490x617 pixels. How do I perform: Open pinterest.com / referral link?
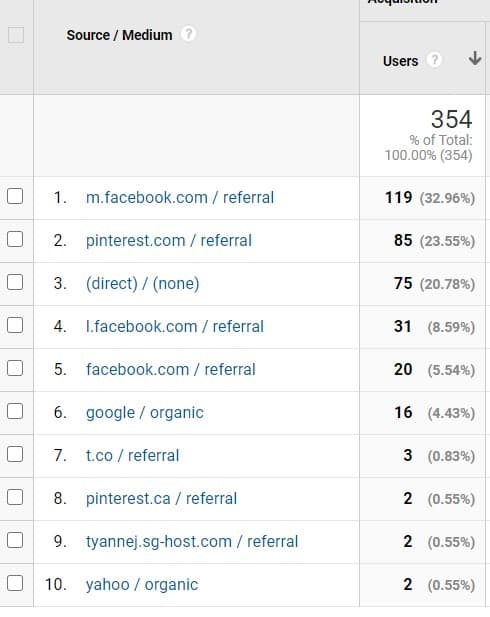pos(169,240)
